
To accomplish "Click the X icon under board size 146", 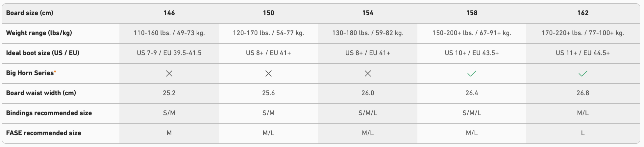I will pos(169,73).
